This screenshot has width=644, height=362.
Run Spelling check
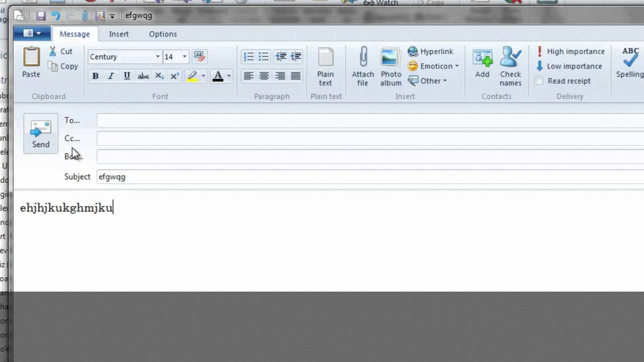(630, 62)
